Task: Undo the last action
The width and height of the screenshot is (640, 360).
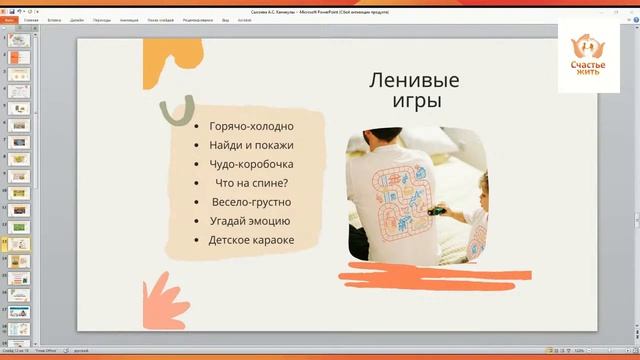Action: tap(19, 12)
